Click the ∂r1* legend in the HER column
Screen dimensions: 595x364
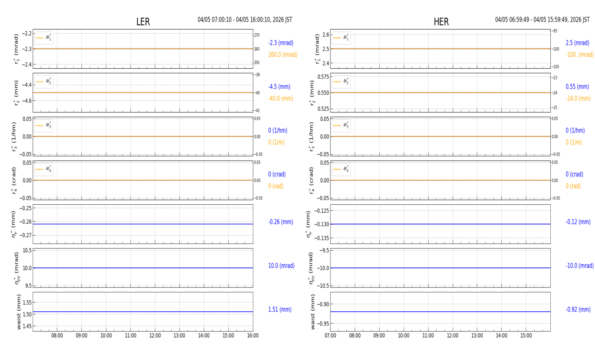coord(341,38)
